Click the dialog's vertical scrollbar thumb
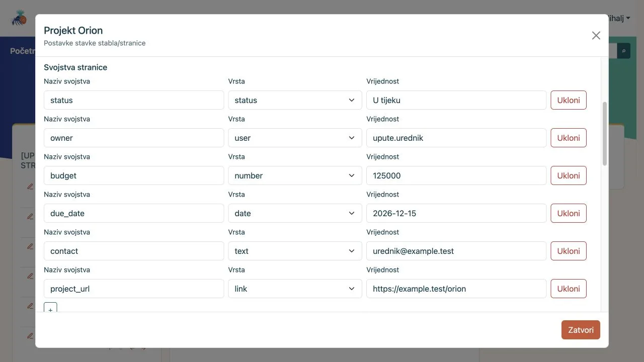 point(605,133)
